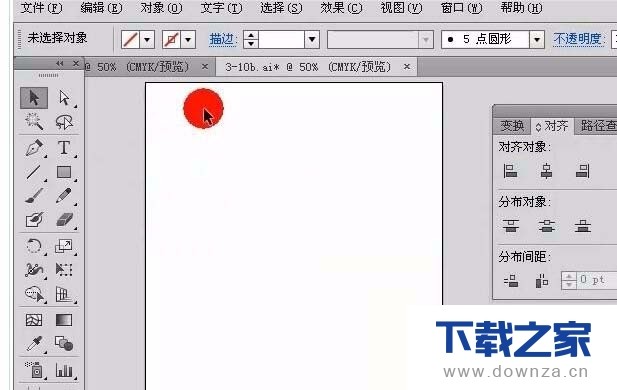Viewport: 617px width, 390px height.
Task: Select the Selection tool (black arrow)
Action: pos(34,98)
